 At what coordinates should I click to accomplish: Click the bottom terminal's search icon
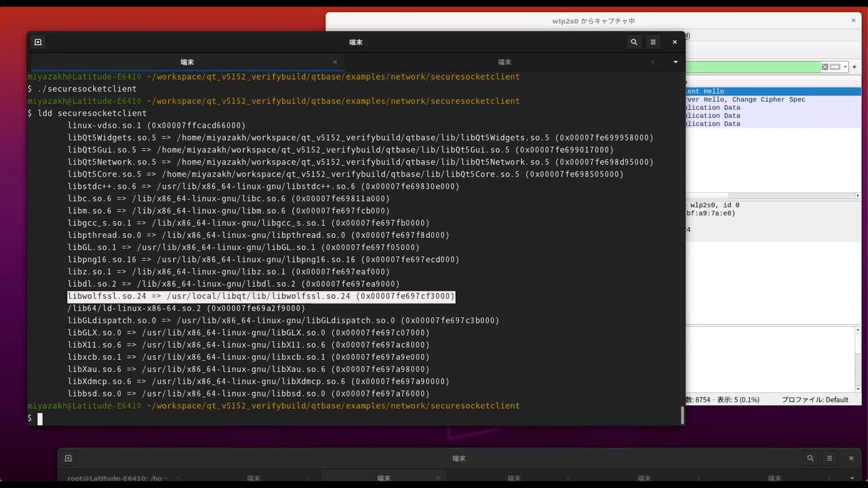click(810, 458)
